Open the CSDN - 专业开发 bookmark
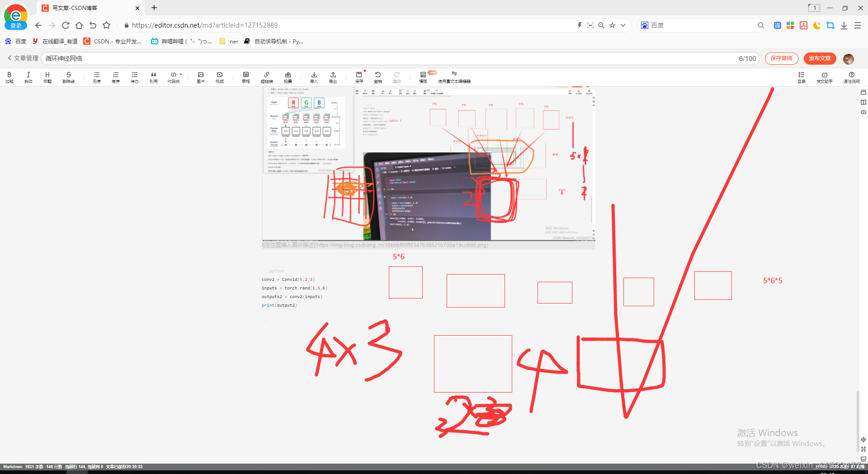Screen dimensions: 868x474 113,41
